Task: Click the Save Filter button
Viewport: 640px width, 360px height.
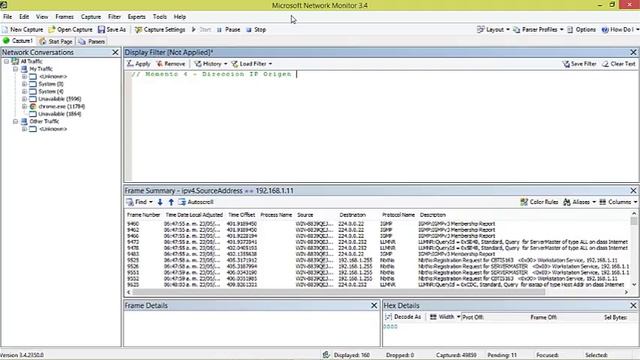Action: coord(579,64)
